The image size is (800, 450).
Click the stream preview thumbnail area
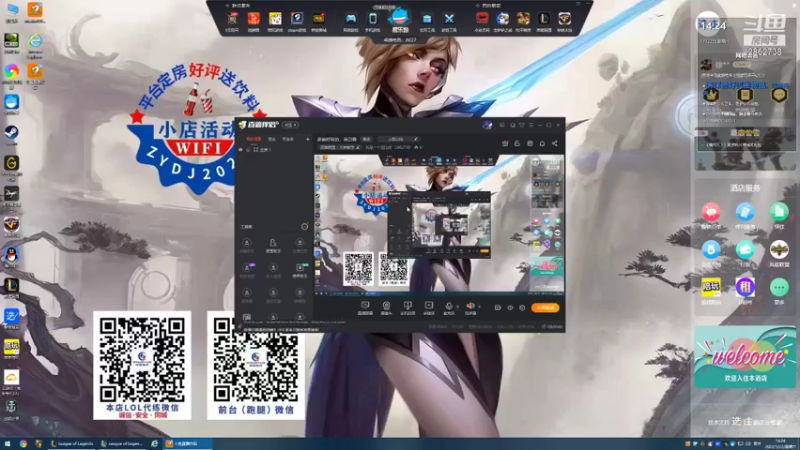point(439,224)
